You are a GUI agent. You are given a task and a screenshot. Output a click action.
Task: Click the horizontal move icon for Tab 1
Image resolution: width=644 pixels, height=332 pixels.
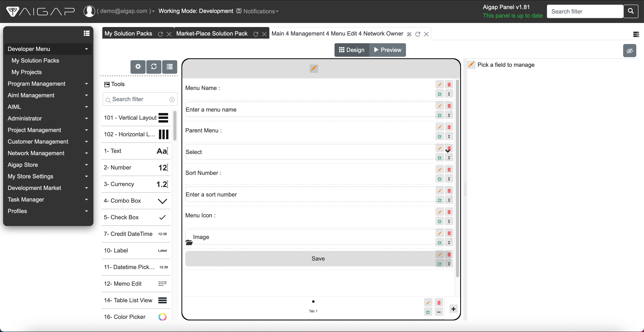tap(439, 312)
